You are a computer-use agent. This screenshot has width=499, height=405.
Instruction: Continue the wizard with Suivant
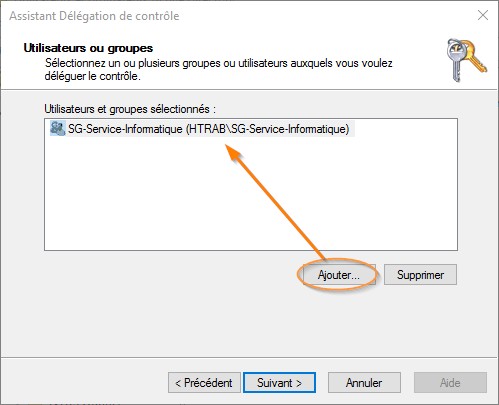[279, 383]
